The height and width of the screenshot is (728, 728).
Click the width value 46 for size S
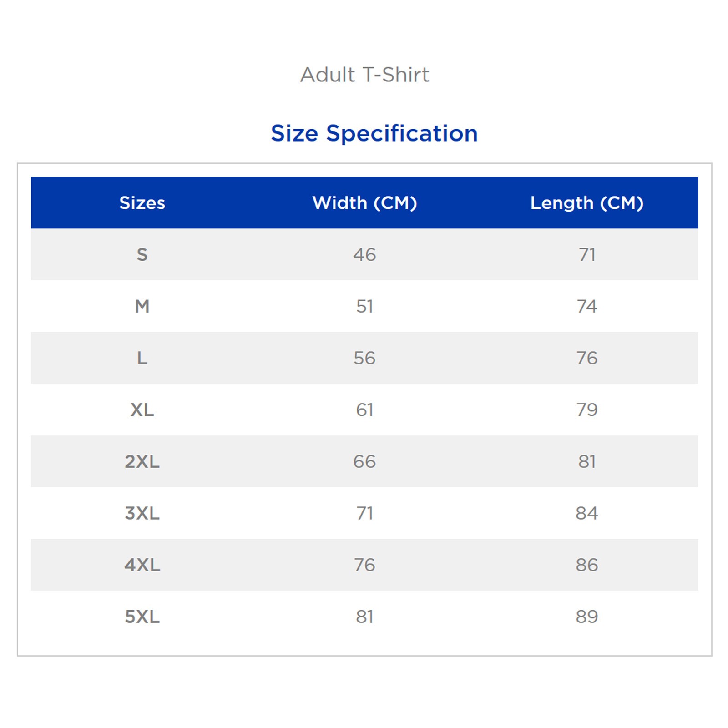click(364, 254)
